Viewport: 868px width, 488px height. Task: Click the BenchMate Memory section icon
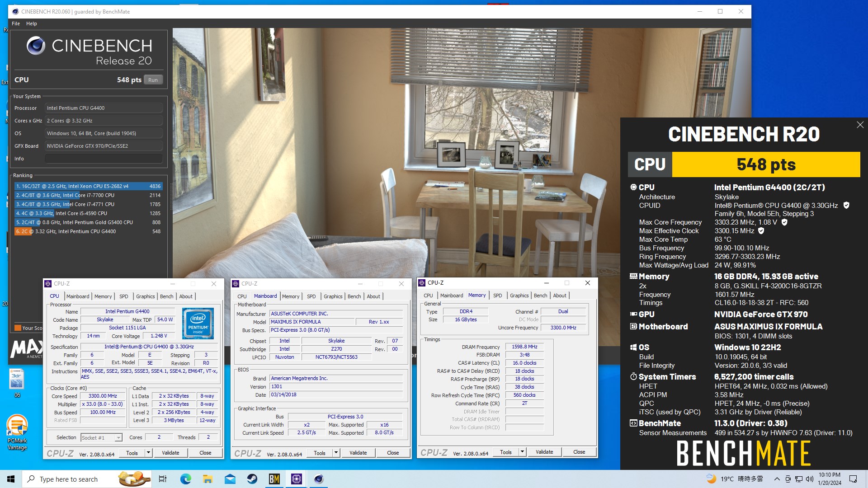633,276
